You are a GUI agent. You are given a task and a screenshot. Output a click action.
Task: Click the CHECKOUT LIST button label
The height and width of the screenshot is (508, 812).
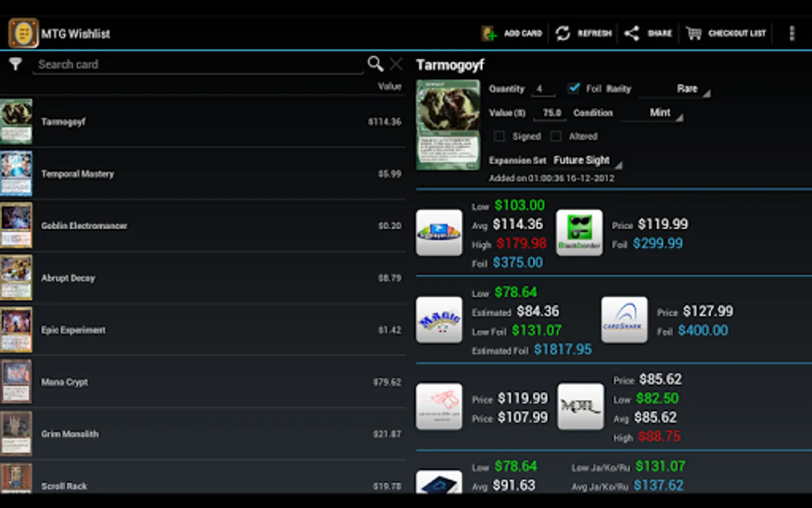[737, 33]
